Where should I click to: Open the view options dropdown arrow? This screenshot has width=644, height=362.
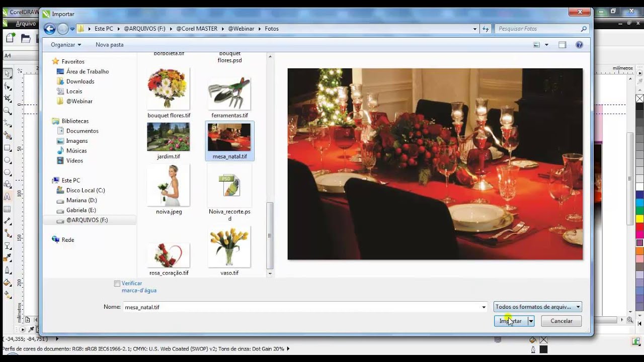(546, 45)
